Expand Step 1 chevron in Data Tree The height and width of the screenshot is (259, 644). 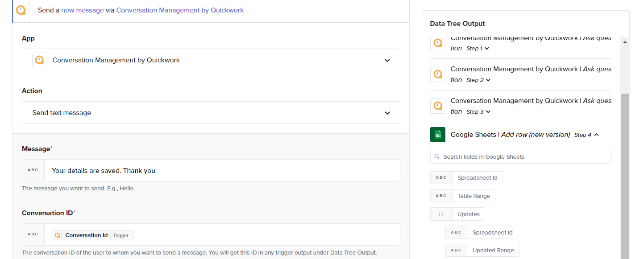(487, 49)
